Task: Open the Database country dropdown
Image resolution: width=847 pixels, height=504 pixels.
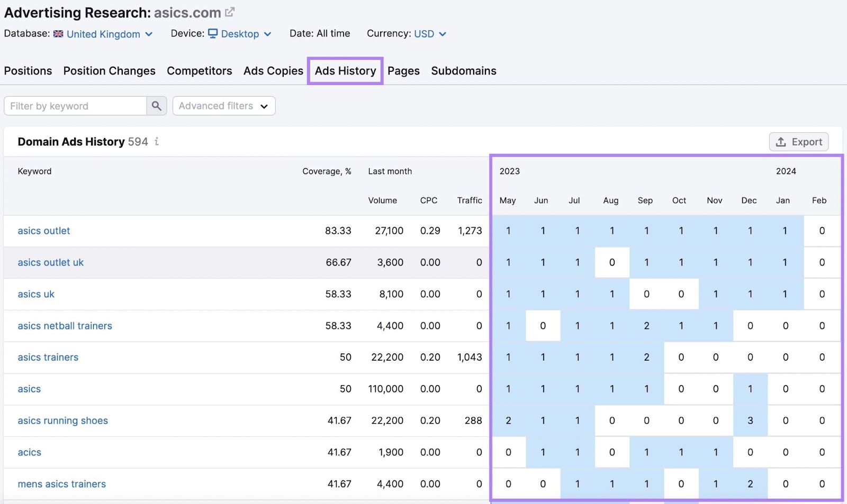Action: coord(149,34)
